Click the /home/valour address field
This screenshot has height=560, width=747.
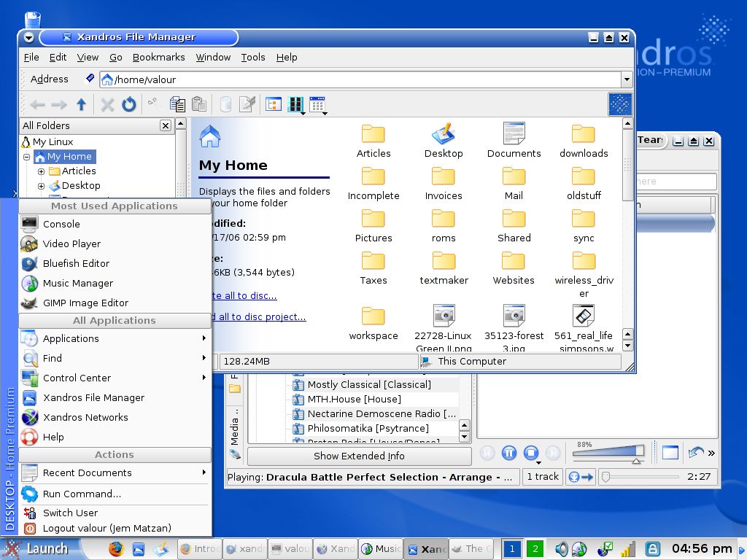360,79
